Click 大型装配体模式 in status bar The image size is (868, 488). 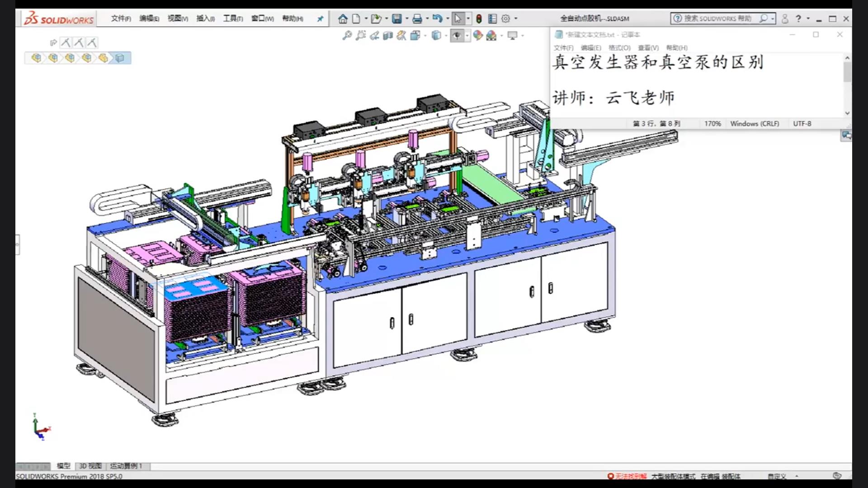(673, 476)
